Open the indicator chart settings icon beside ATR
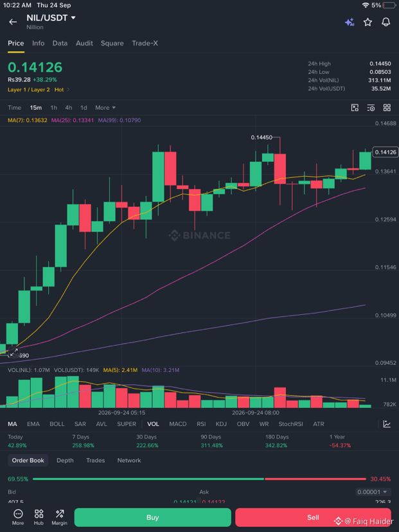Viewport: 399px width, 532px height. pyautogui.click(x=387, y=424)
